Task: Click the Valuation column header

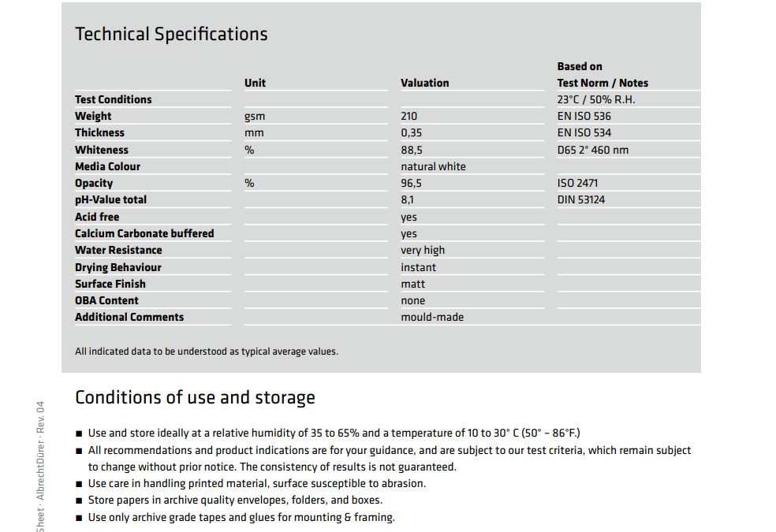Action: coord(424,83)
